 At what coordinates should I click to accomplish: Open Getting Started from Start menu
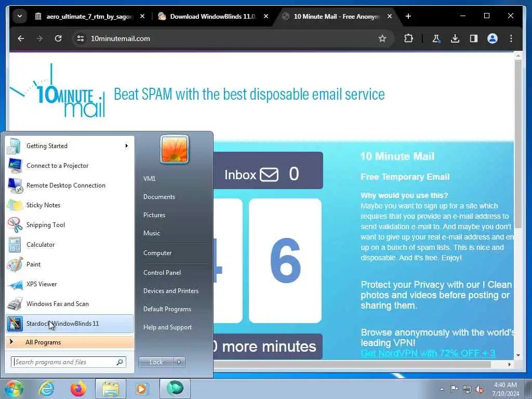pyautogui.click(x=70, y=146)
